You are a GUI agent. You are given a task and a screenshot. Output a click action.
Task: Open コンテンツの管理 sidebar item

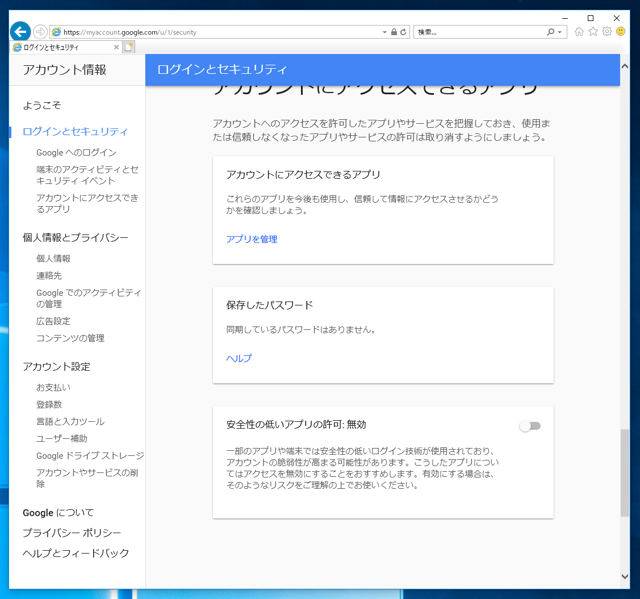[70, 338]
